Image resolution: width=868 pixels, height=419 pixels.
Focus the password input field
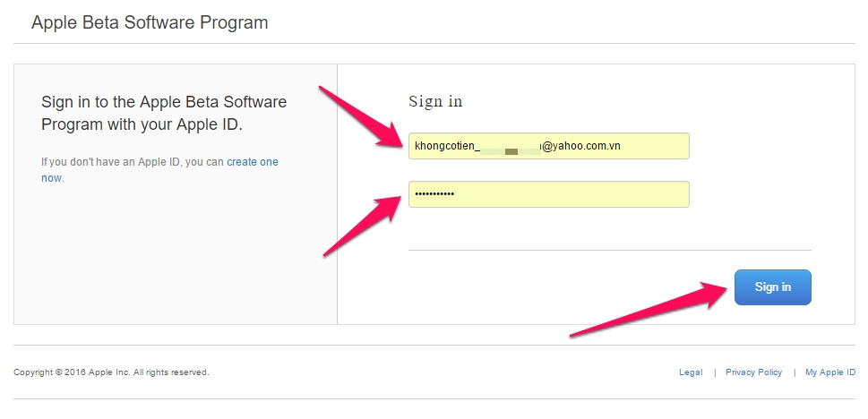(548, 194)
